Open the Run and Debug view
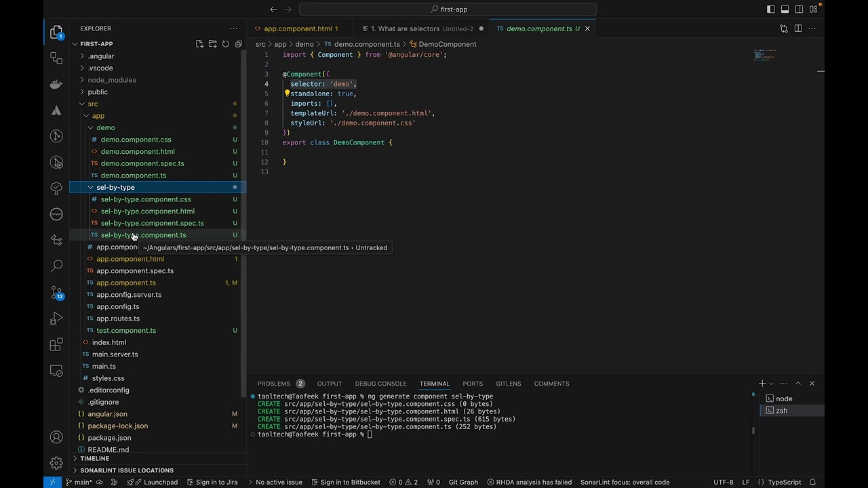Screen dimensions: 868x488 57,319
